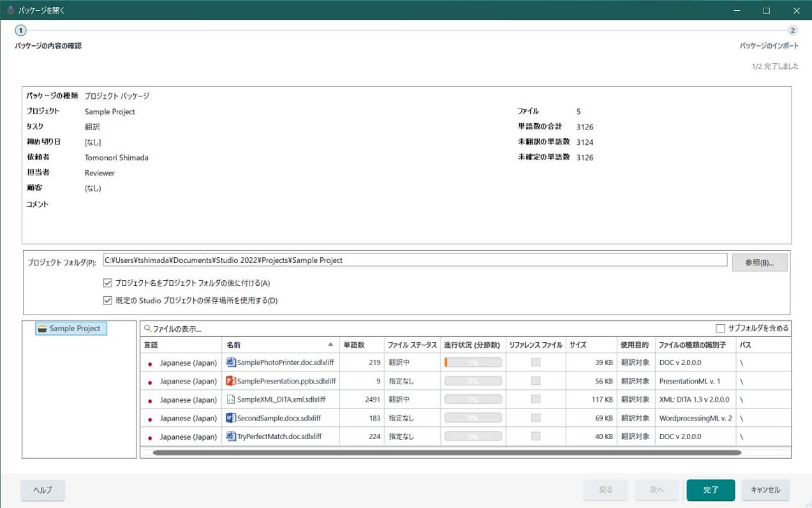Uncheck プロジェクト名をプロジェクト フォルダの後に付ける checkbox
The image size is (812, 508).
(108, 283)
